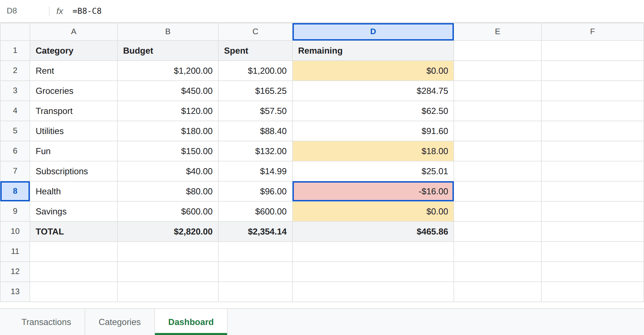
Task: Select the TOTAL label cell
Action: click(74, 231)
